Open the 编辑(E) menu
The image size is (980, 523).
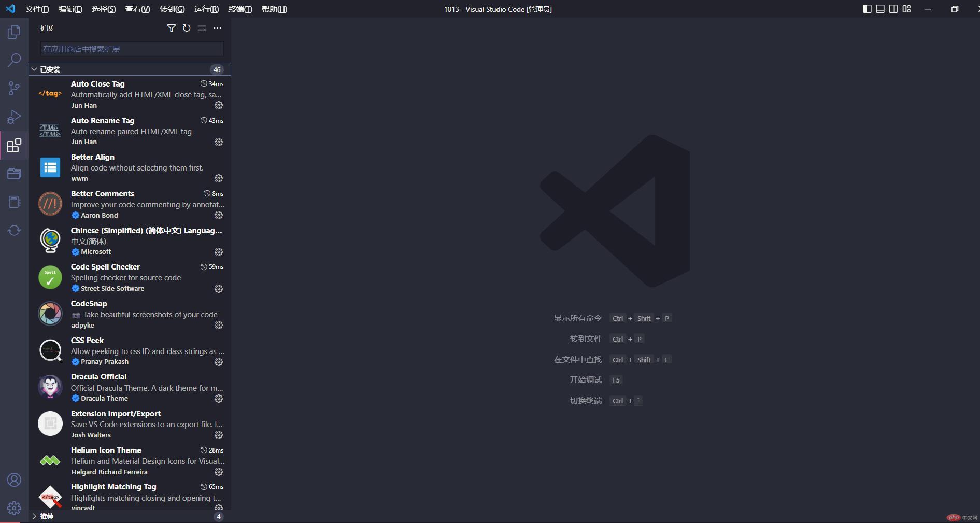70,9
